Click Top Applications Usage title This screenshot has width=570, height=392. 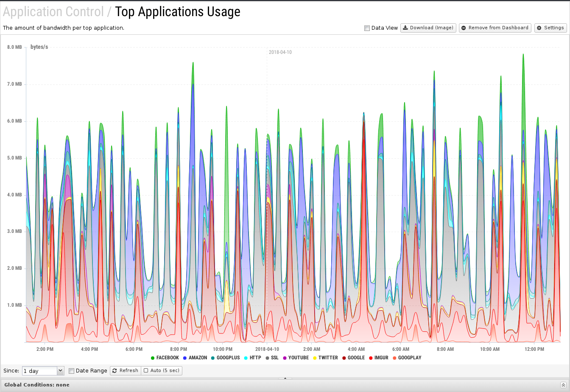point(178,12)
